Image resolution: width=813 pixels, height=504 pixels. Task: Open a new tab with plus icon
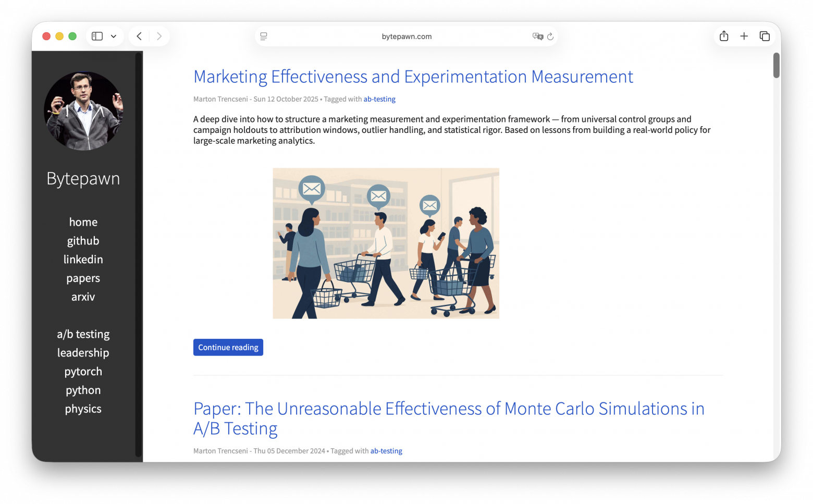(x=744, y=36)
